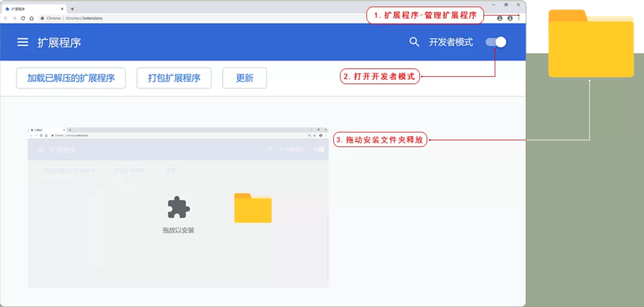Minimize the Chrome window
Image resolution: width=644 pixels, height=307 pixels.
493,5
